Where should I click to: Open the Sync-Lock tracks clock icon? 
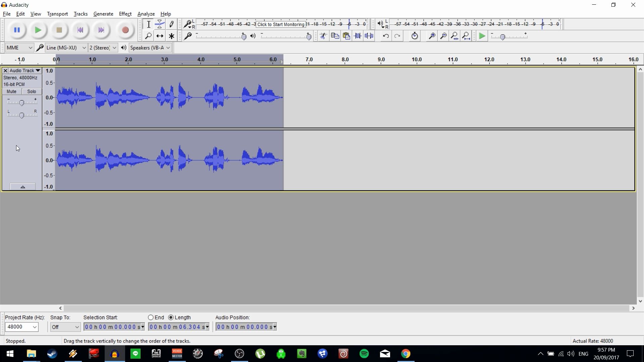click(415, 36)
